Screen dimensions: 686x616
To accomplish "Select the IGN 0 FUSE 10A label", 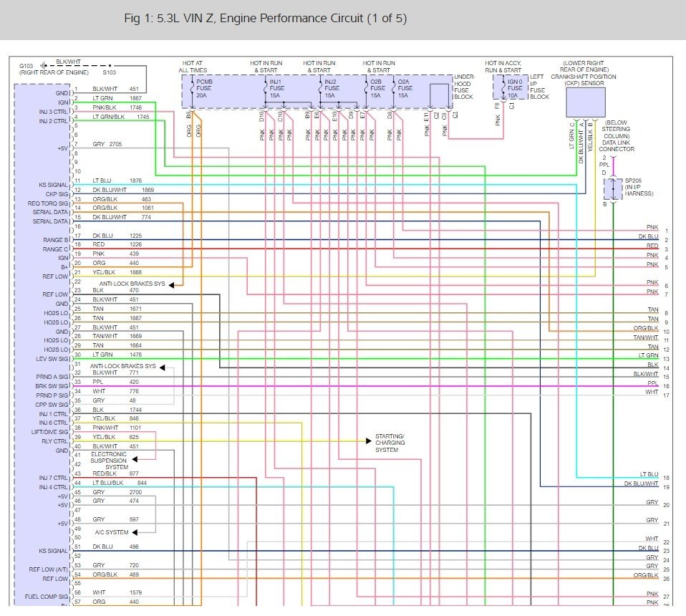I will [x=515, y=88].
